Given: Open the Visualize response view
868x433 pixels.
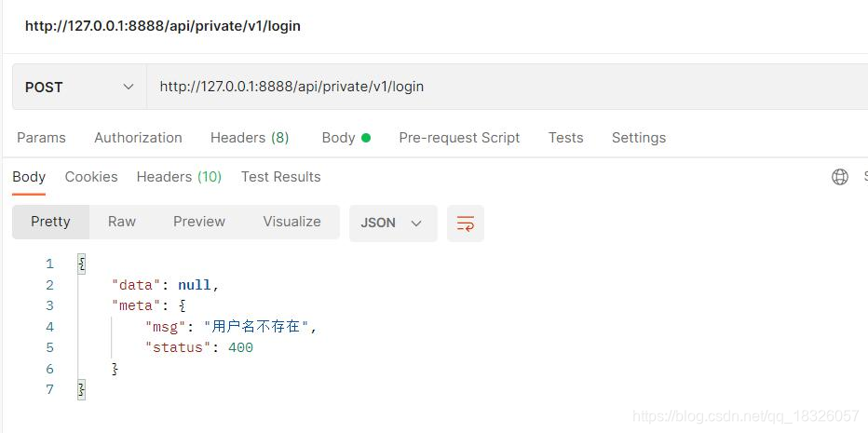Looking at the screenshot, I should click(292, 222).
